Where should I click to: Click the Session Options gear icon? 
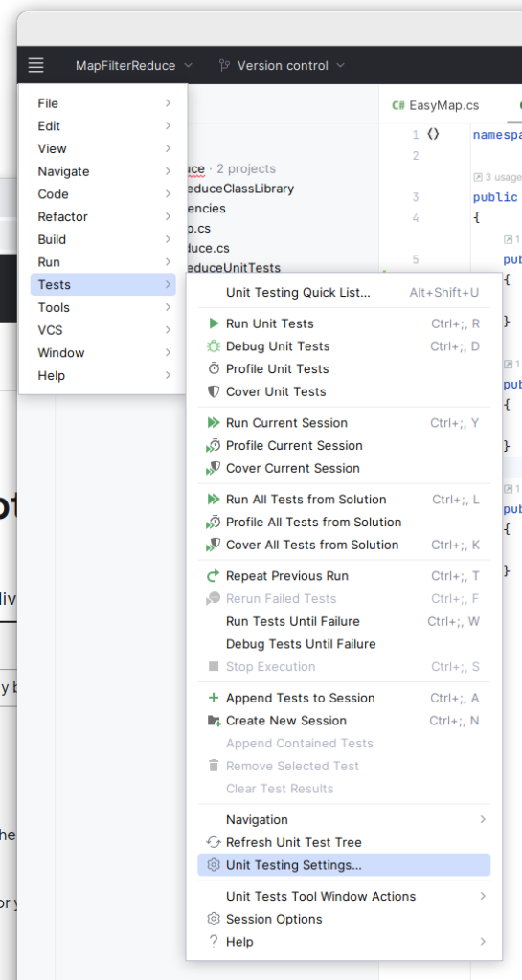[x=214, y=919]
